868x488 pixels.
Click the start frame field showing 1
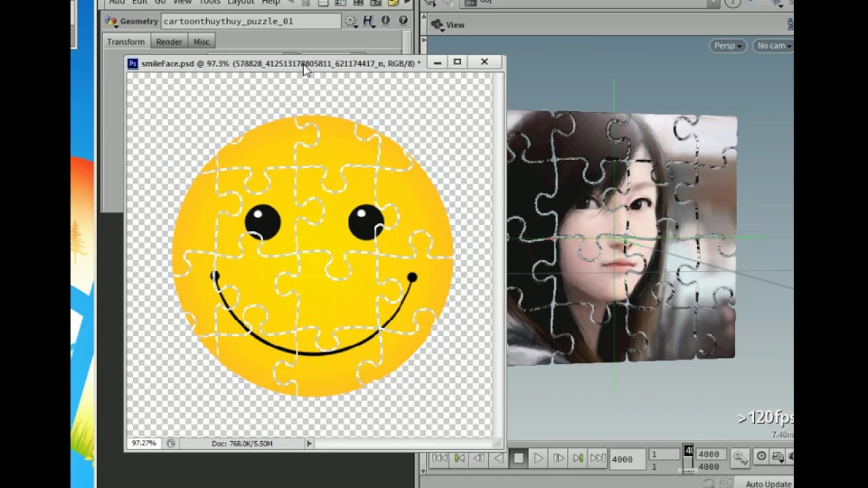click(663, 454)
